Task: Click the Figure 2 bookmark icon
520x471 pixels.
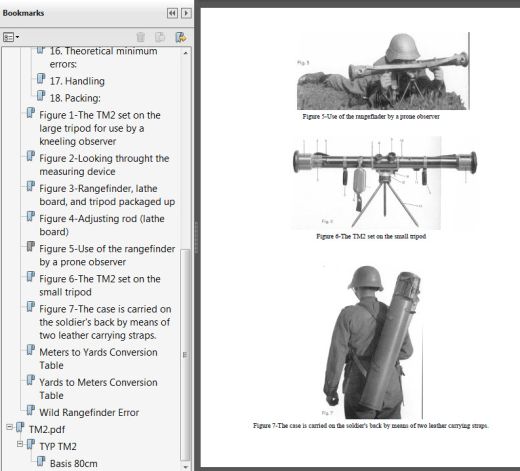Action: point(30,156)
